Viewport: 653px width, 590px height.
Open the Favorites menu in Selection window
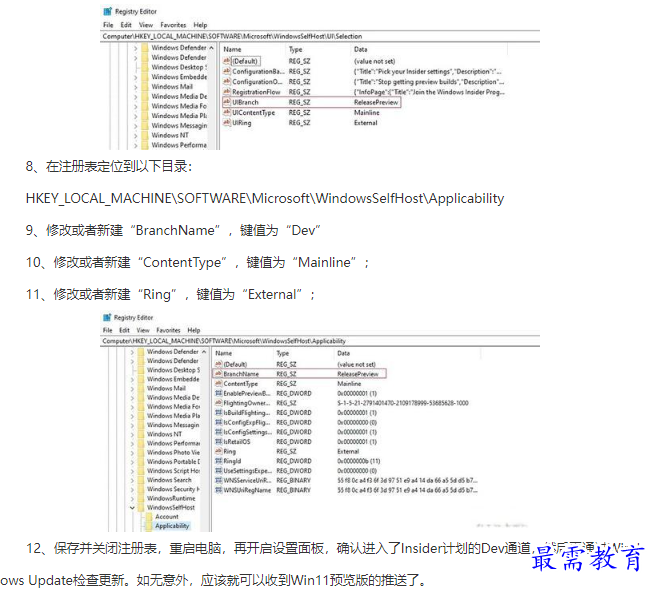pos(173,25)
